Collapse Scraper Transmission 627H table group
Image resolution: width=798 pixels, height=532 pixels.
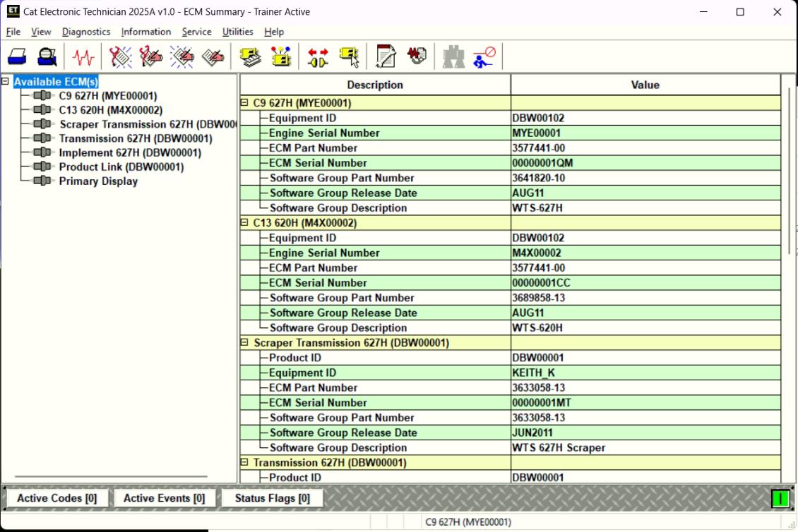244,343
